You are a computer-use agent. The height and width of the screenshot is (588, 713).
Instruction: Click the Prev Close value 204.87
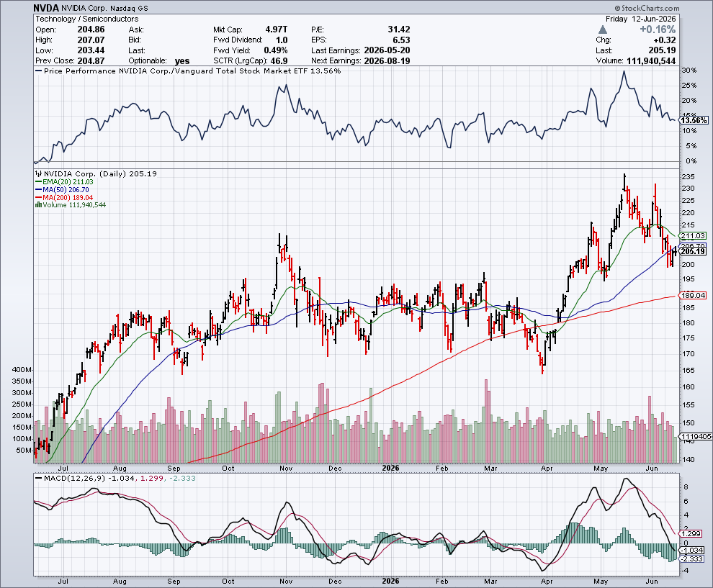click(x=91, y=61)
